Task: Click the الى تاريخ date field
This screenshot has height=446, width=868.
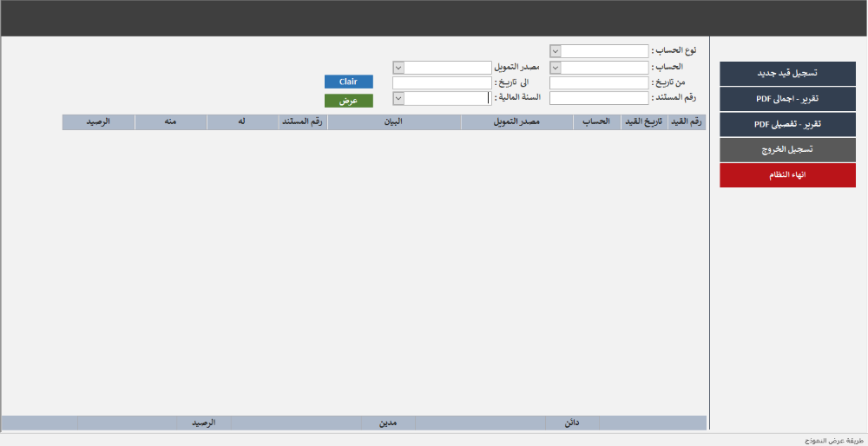Action: pyautogui.click(x=442, y=83)
